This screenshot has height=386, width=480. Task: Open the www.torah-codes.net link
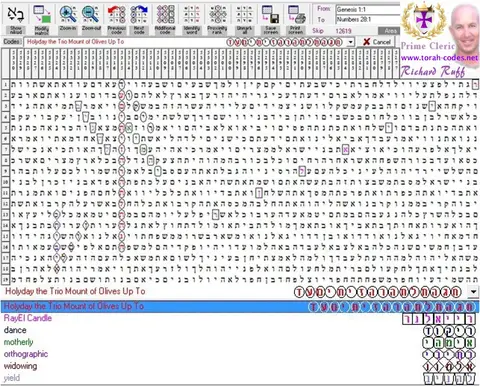pos(439,58)
